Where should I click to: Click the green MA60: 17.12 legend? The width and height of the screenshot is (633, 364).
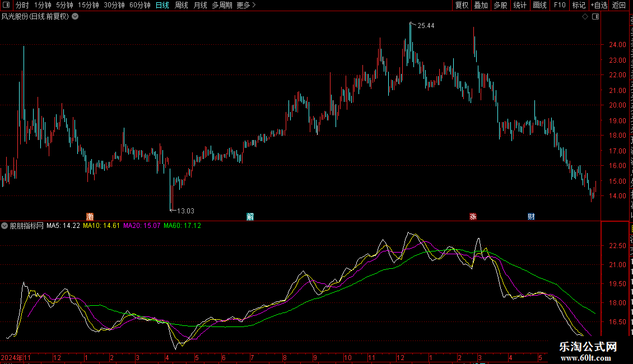[183, 226]
